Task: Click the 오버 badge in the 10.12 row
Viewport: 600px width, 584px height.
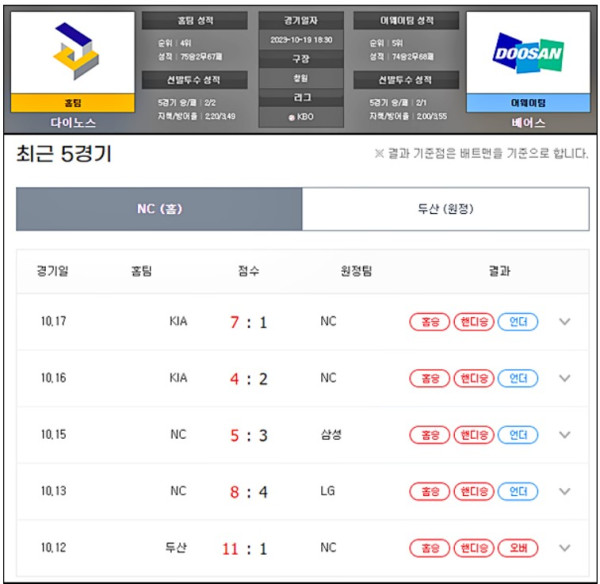Action: click(x=518, y=549)
